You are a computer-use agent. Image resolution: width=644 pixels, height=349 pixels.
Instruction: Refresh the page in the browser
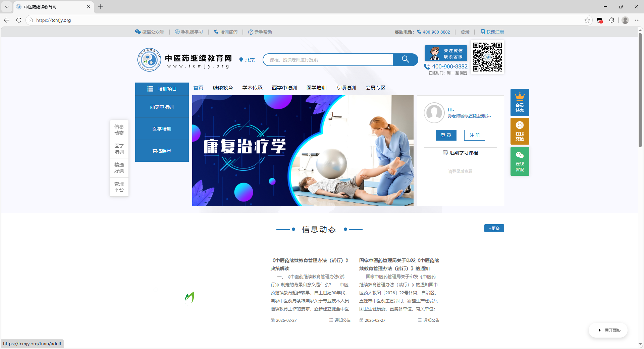click(19, 20)
